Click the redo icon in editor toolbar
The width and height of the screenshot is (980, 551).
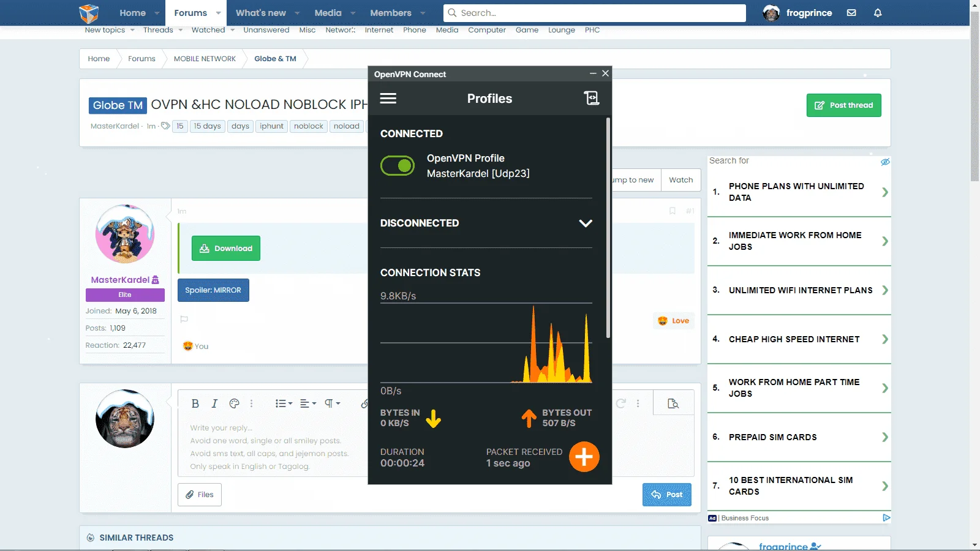pyautogui.click(x=620, y=403)
